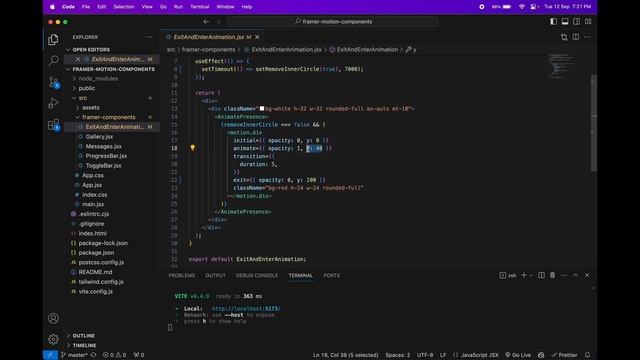Add a new terminal with plus icon

pos(524,276)
